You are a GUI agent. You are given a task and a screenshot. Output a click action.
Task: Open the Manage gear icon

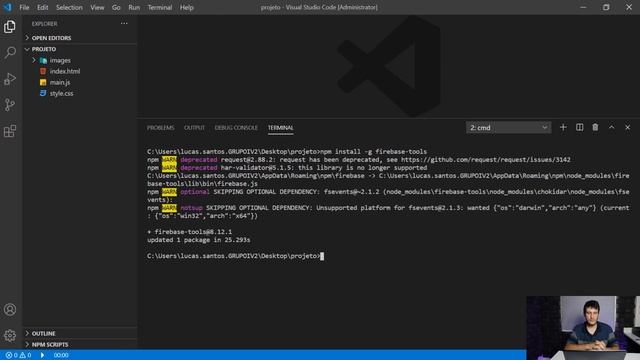pyautogui.click(x=10, y=336)
